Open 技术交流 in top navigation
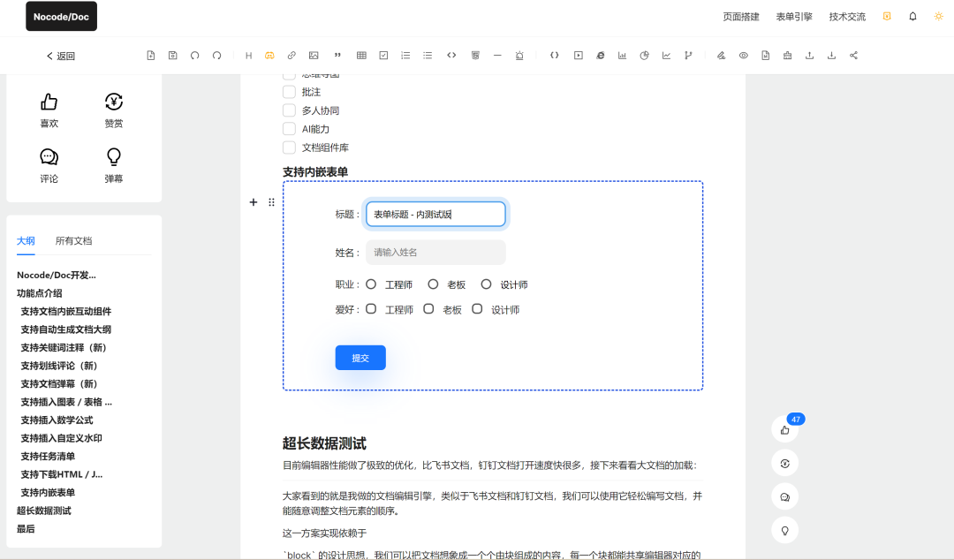 (847, 17)
